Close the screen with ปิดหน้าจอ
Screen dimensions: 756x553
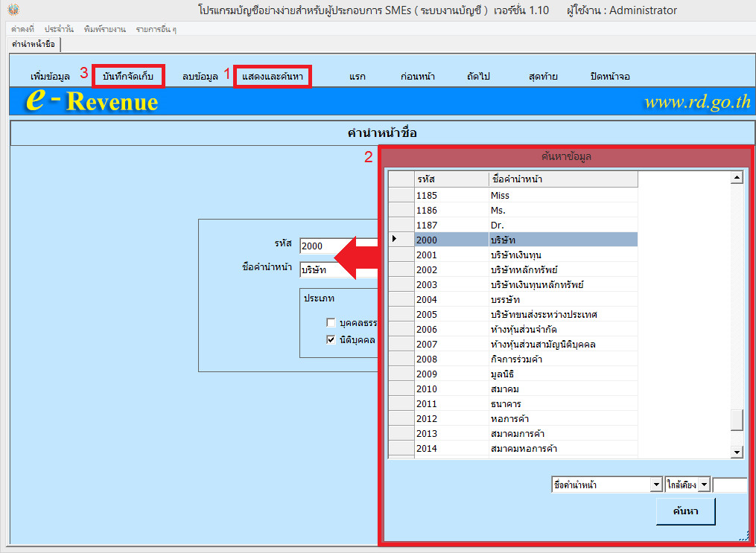[x=610, y=77]
